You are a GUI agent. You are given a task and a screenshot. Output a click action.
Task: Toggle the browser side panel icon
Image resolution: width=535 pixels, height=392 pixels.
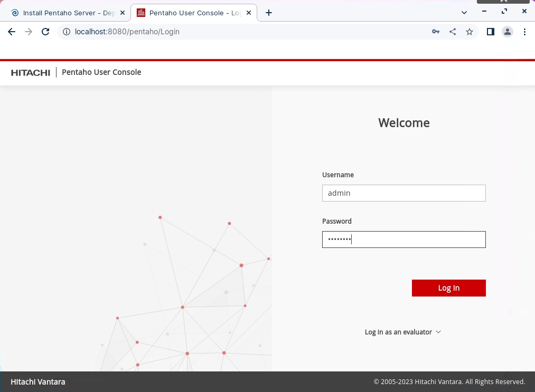point(490,32)
